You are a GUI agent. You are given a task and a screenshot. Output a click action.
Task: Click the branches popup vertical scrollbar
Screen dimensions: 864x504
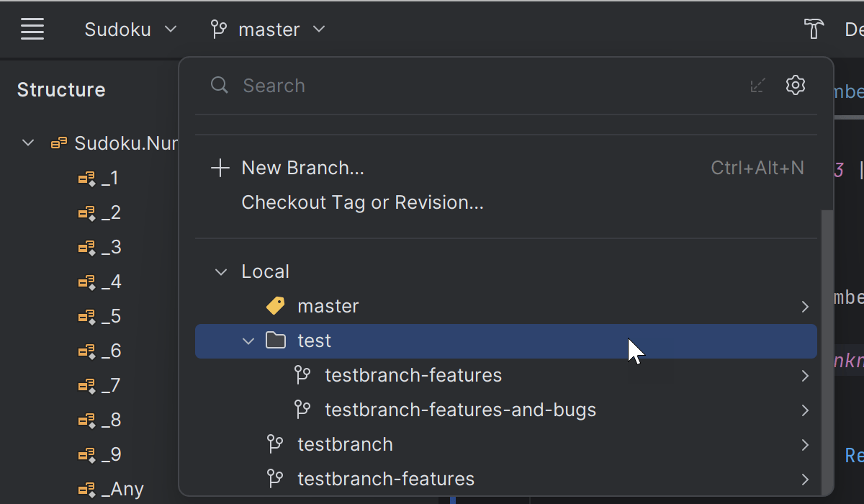tap(827, 346)
